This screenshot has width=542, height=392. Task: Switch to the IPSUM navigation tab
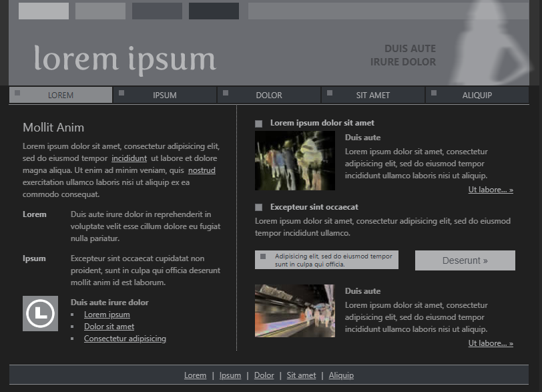165,95
